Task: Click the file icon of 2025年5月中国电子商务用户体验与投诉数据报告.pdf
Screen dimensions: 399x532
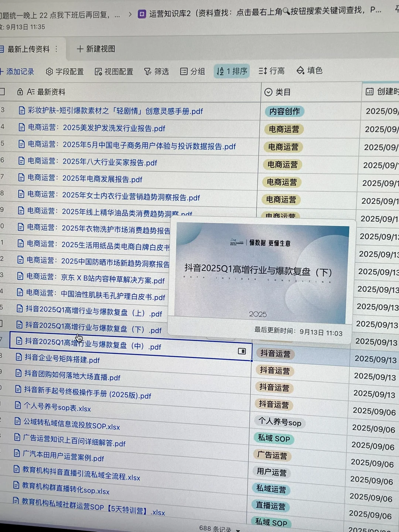Action: click(22, 144)
